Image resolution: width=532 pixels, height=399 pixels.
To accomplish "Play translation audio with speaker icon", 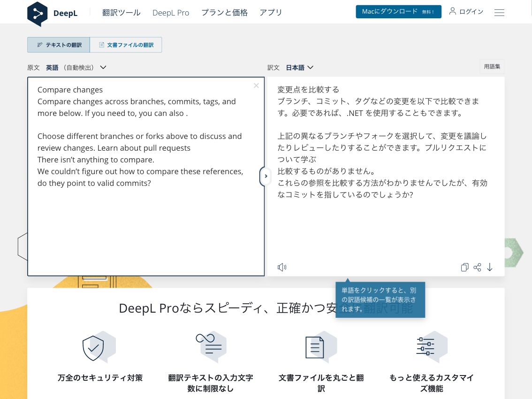I will coord(282,267).
